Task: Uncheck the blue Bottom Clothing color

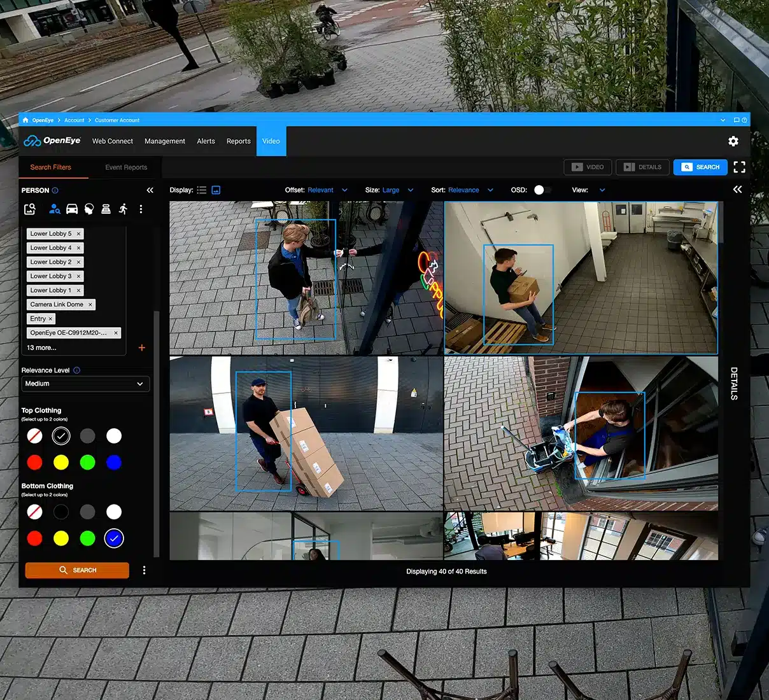Action: click(x=114, y=538)
